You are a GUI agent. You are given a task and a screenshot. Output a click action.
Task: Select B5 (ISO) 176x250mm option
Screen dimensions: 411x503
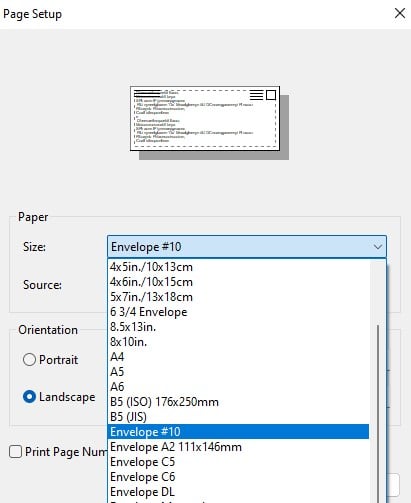[238, 402]
